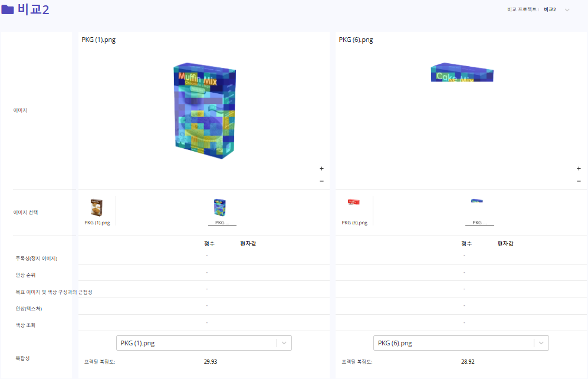Viewport: 588px width, 379px height.
Task: Select the brown muffin box thumbnail
Action: 97,208
